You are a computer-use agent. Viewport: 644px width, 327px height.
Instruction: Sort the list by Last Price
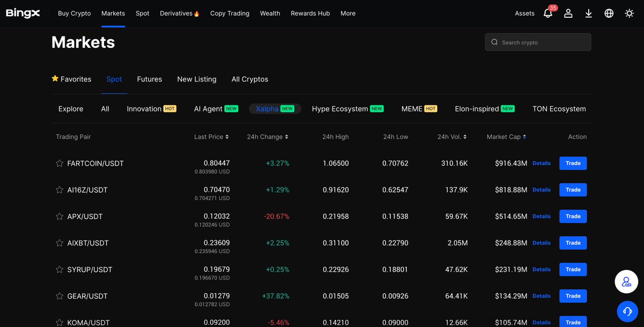211,136
